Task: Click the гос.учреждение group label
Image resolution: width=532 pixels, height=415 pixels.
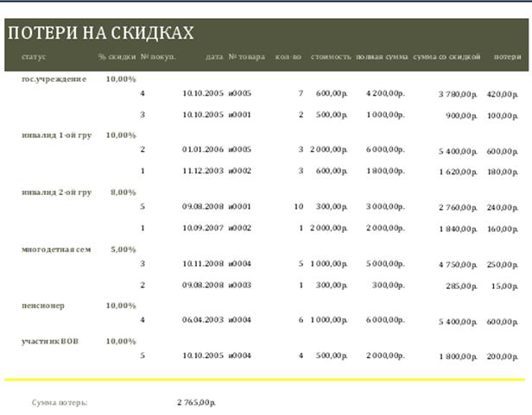Action: 54,79
